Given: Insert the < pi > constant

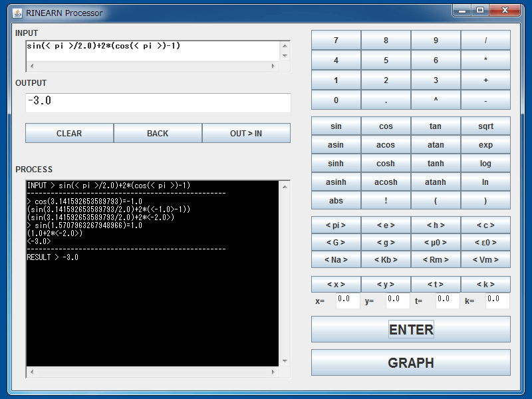Looking at the screenshot, I should [336, 225].
